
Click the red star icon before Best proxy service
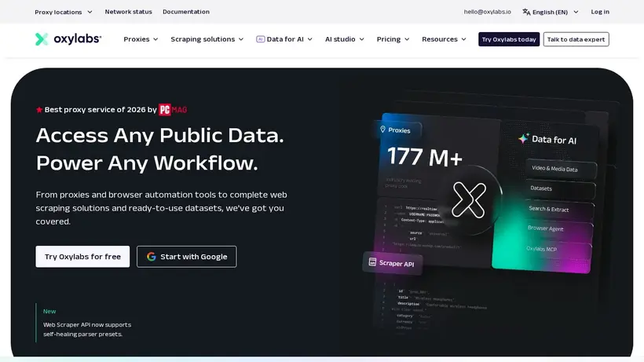coord(39,110)
